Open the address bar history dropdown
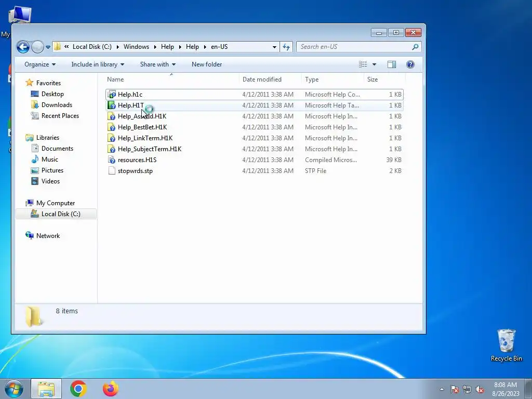 point(274,47)
